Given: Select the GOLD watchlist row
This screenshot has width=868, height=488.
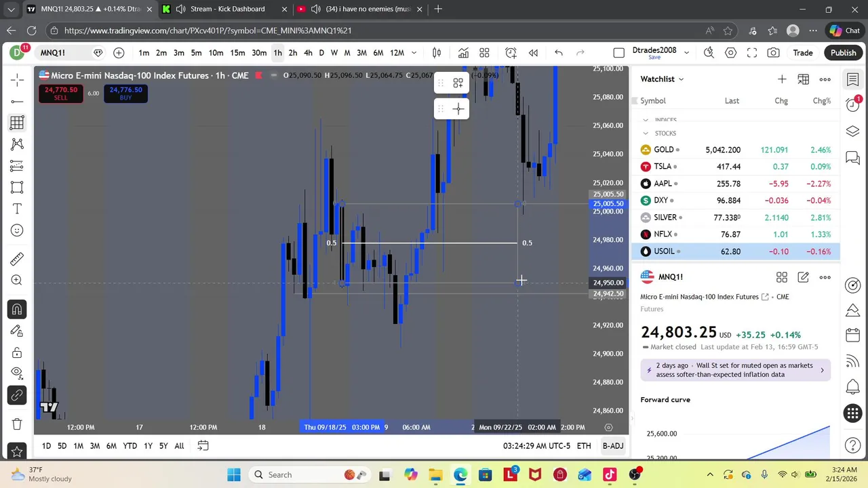Looking at the screenshot, I should click(x=736, y=150).
